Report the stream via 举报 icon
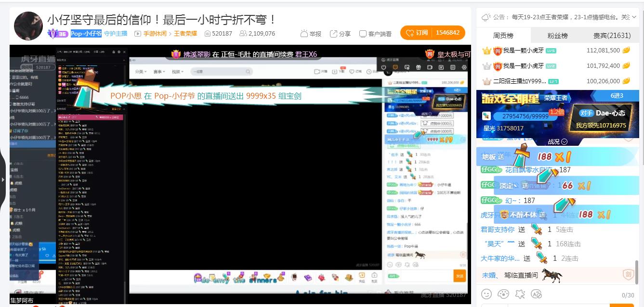644x307 pixels. tap(311, 34)
